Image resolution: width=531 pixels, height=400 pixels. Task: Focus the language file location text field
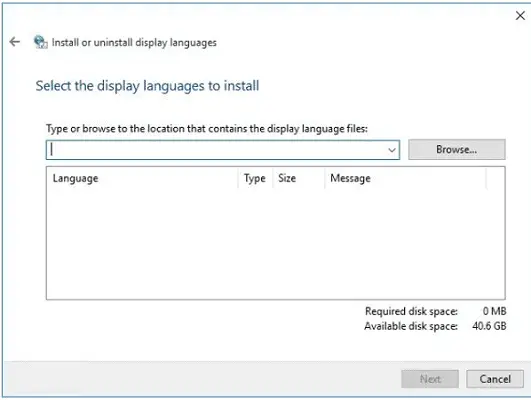click(x=217, y=150)
